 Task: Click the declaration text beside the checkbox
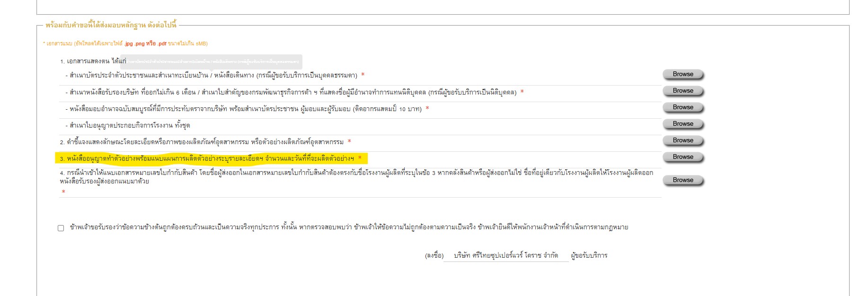point(349,227)
